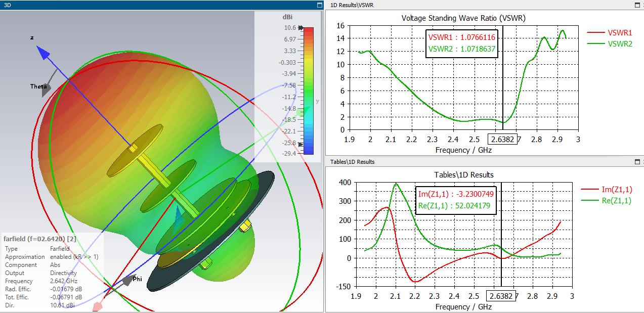Click the Approximation enabled (kR >> 1) entry
The image size is (644, 313).
pyautogui.click(x=52, y=257)
